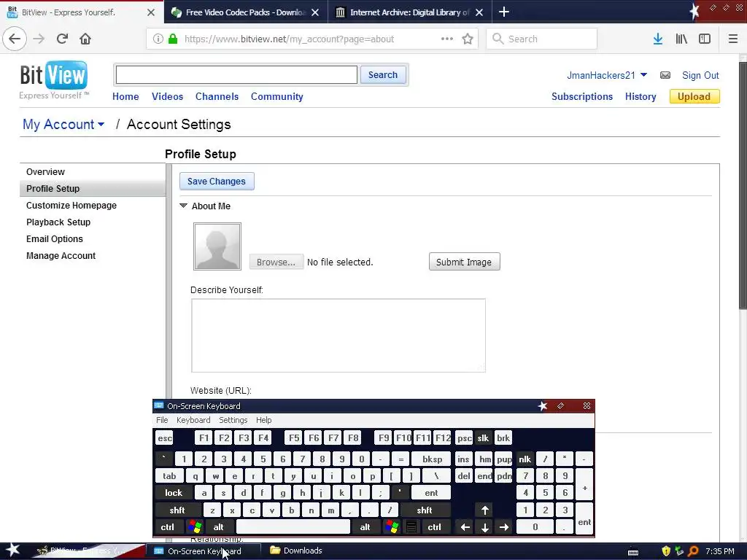The height and width of the screenshot is (560, 747).
Task: Click the yellow Upload button
Action: [x=694, y=96]
